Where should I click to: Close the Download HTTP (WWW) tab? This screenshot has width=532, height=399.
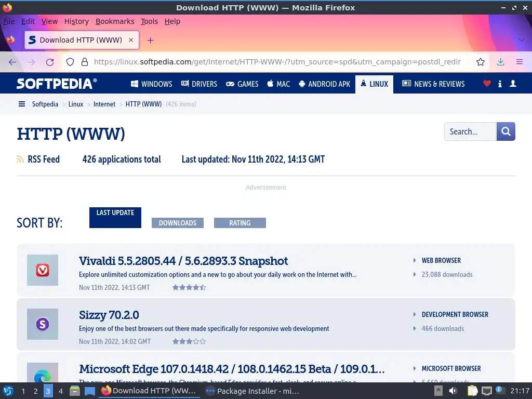coord(131,40)
